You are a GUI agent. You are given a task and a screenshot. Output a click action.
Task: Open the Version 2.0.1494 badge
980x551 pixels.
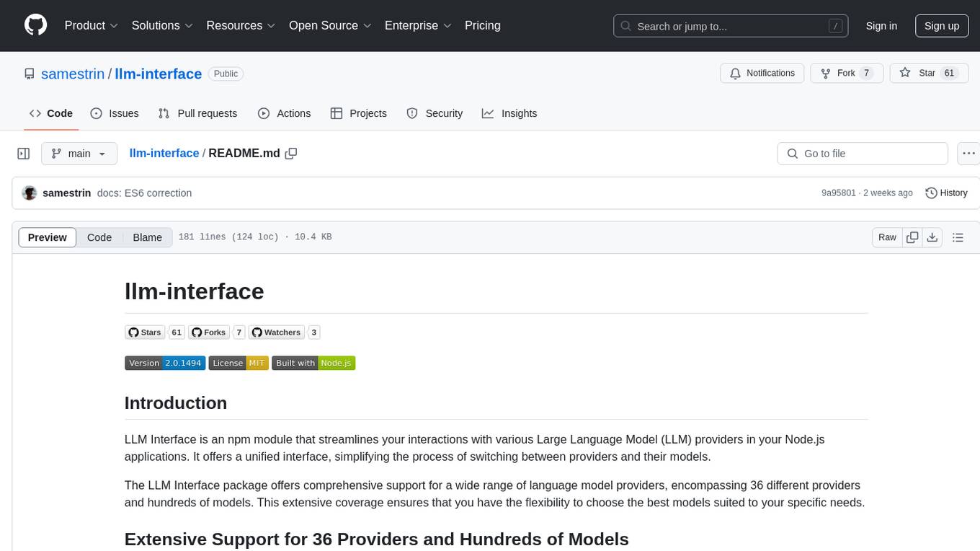[x=165, y=363]
